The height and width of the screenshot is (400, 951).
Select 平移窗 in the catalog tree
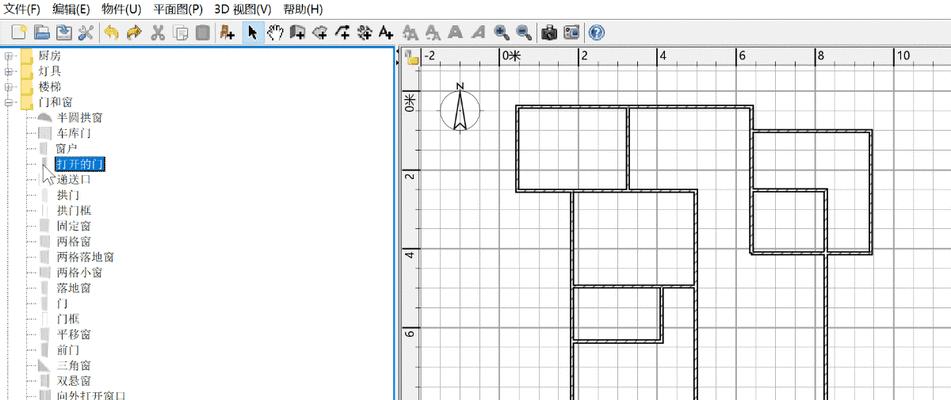click(74, 335)
